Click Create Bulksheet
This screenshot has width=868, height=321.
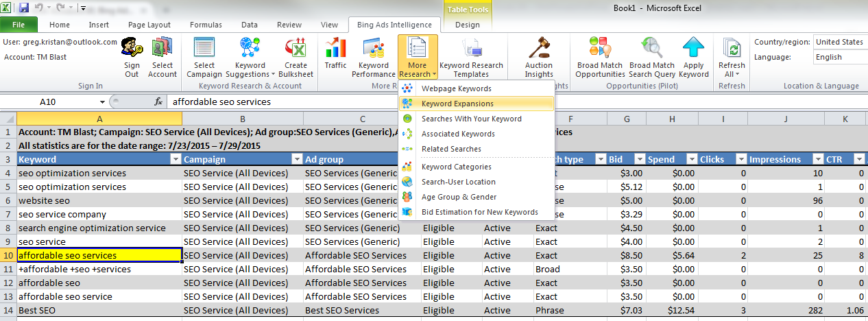coord(296,57)
